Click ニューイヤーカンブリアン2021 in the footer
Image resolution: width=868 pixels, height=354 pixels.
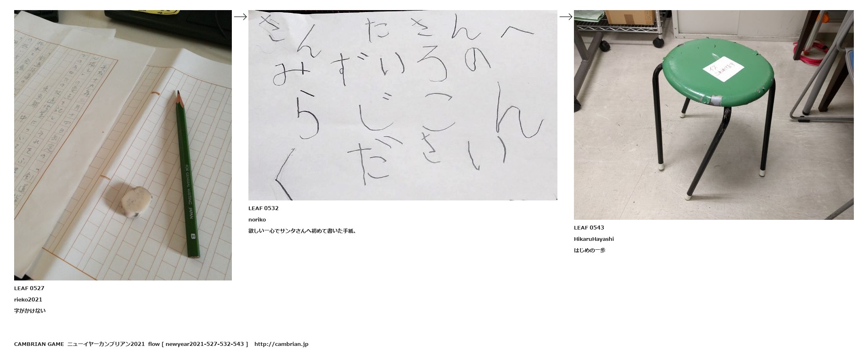click(106, 344)
